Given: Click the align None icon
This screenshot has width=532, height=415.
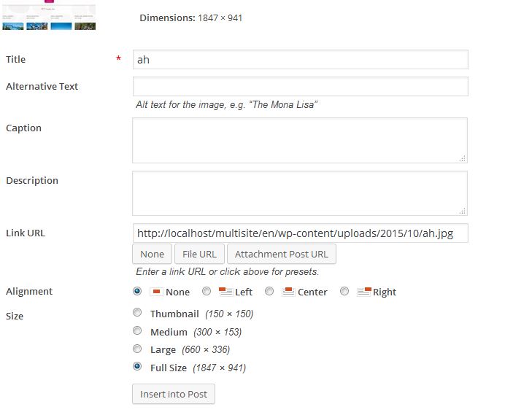Looking at the screenshot, I should (x=156, y=292).
